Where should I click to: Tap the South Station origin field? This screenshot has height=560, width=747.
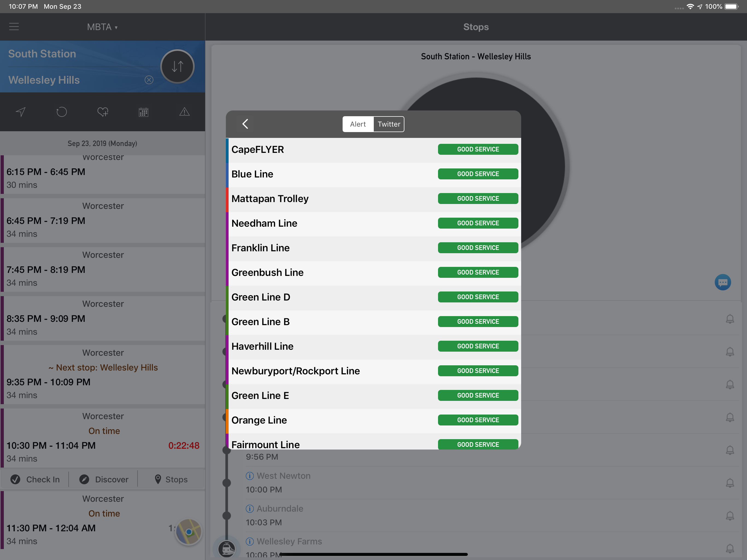(42, 54)
